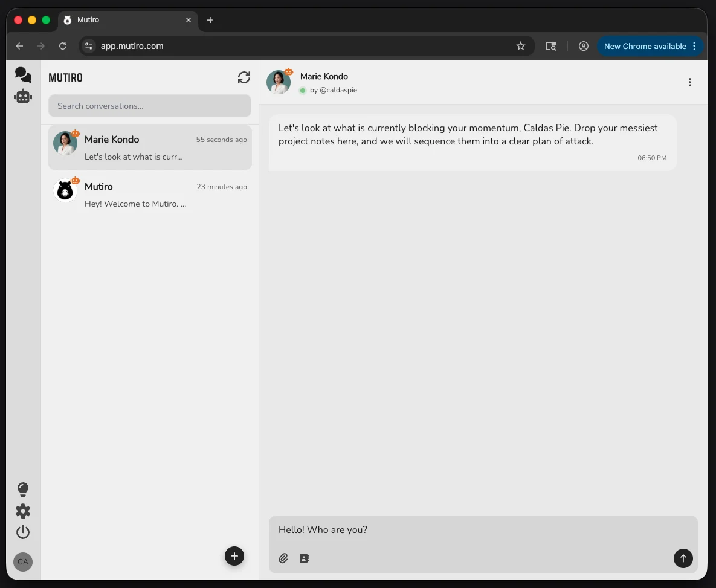Click the 06:50 PM message timestamp

651,158
